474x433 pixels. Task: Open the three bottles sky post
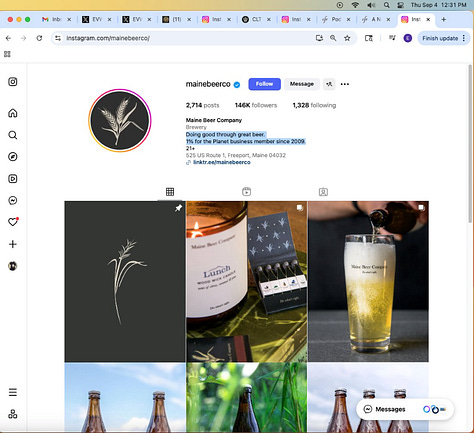(368, 398)
